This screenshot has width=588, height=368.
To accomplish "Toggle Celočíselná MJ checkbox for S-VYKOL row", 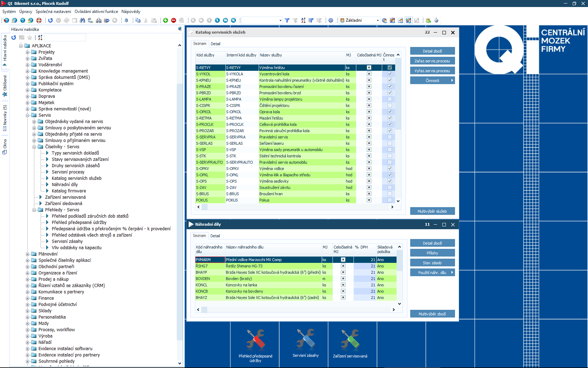I will click(x=369, y=74).
